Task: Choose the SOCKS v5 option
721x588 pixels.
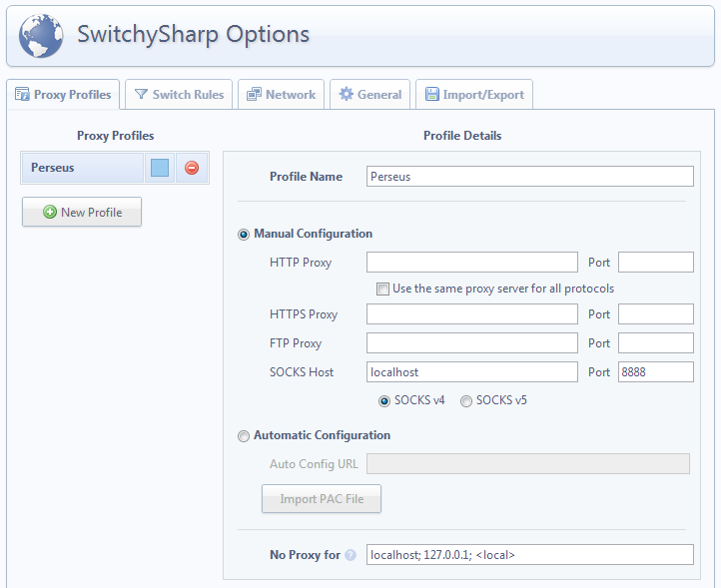Action: point(465,401)
